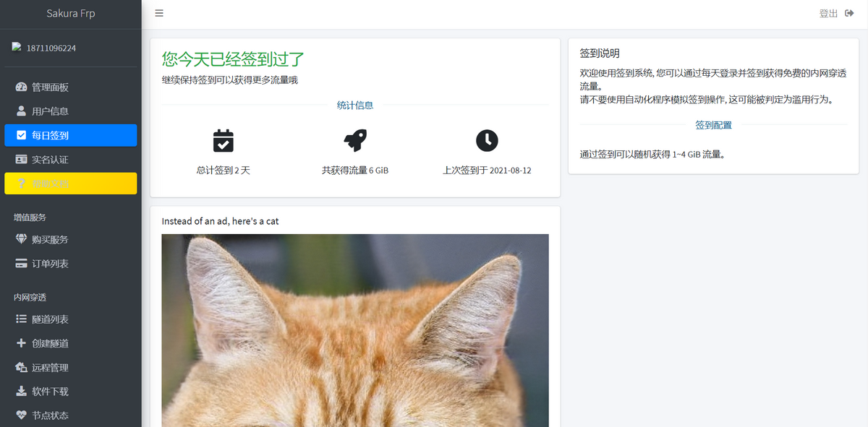Toggle the sidebar with hamburger icon
The width and height of the screenshot is (868, 427).
tap(159, 13)
